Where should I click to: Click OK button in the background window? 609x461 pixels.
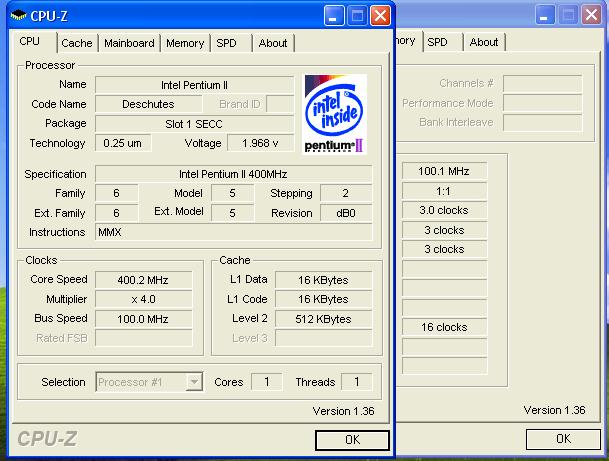pyautogui.click(x=563, y=439)
